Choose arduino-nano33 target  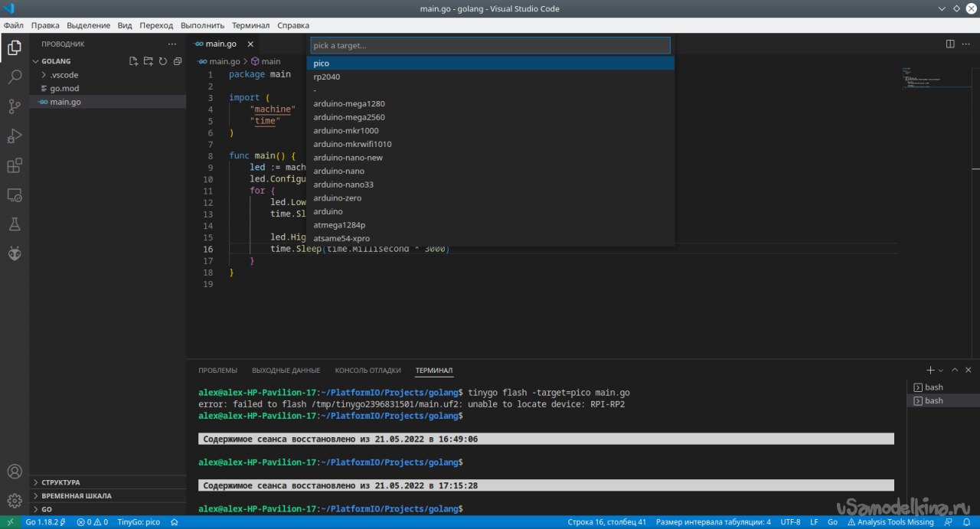[x=491, y=184]
